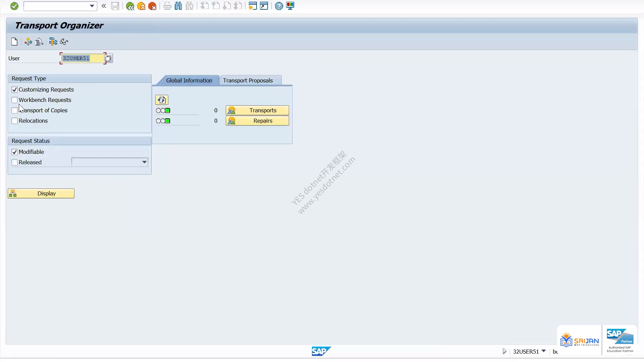644x362 pixels.
Task: Click the green Enter checkmark icon
Action: 14,6
